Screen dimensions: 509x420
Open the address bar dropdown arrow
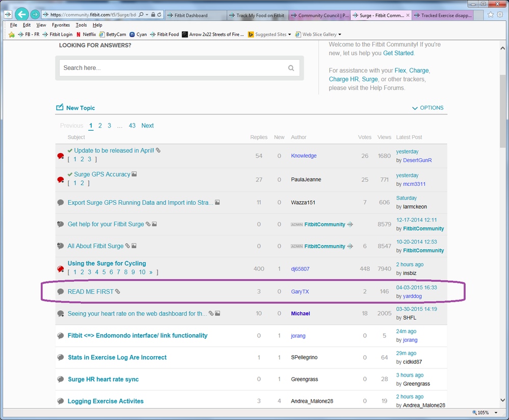[147, 15]
